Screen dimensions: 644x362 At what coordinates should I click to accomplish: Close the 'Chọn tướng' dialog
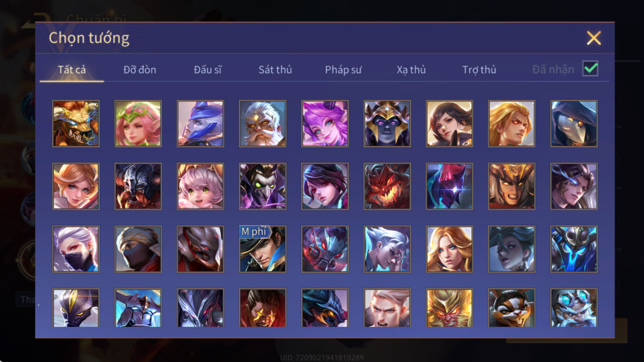[594, 38]
